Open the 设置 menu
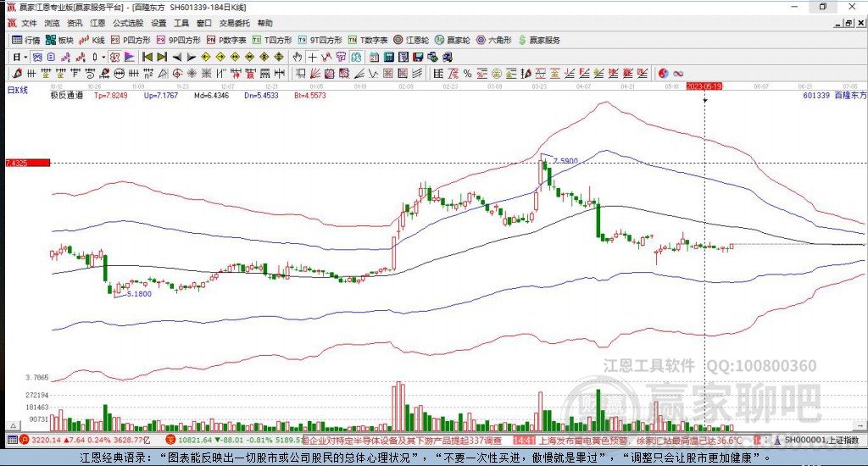This screenshot has height=466, width=868. pos(159,23)
